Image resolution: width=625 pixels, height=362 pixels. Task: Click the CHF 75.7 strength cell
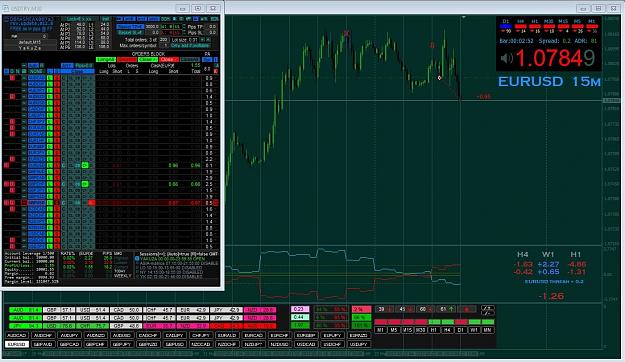[x=92, y=326]
